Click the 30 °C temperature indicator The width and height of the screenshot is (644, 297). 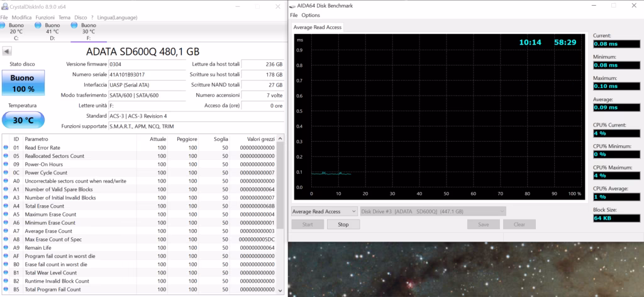coord(23,120)
